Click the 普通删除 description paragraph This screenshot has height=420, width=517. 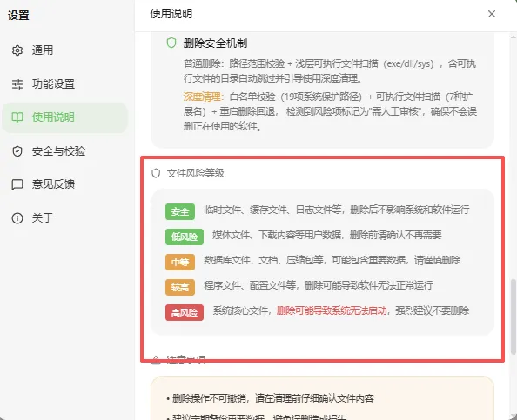[x=330, y=70]
